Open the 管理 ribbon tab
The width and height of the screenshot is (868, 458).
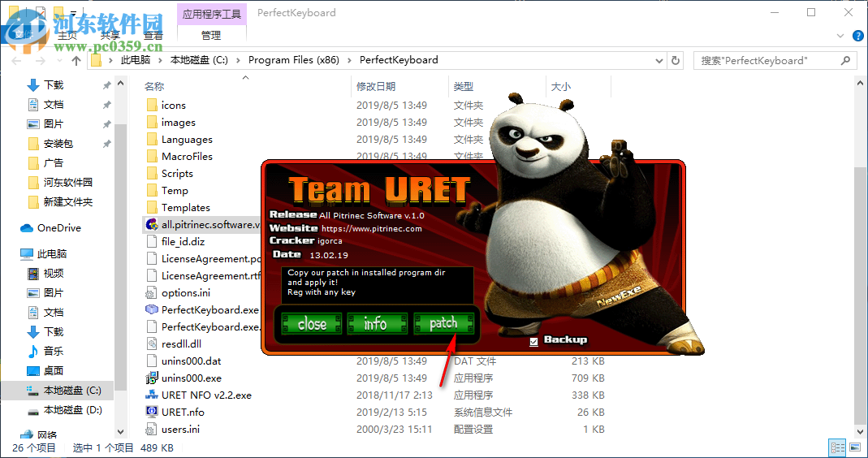(211, 36)
